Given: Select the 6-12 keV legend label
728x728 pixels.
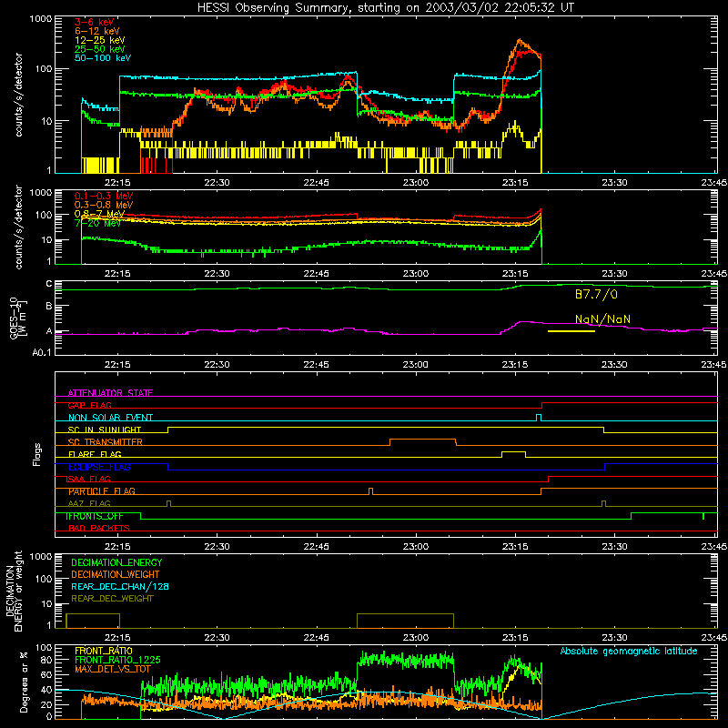Looking at the screenshot, I should 97,31.
